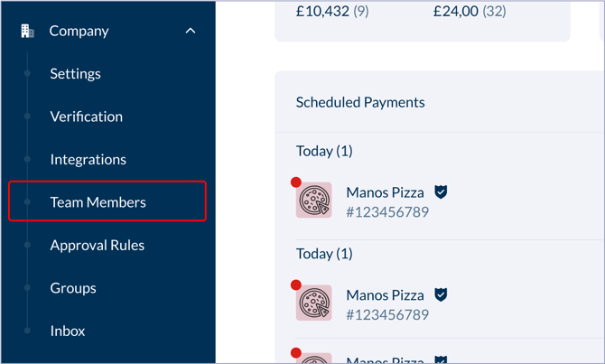This screenshot has height=364, width=605.
Task: Click the verified shield beside the first Manos Pizza
Action: (441, 192)
